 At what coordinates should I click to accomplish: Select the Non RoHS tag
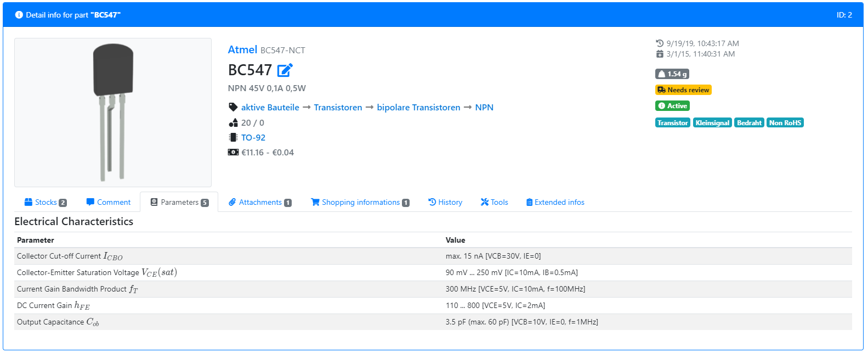(x=785, y=123)
